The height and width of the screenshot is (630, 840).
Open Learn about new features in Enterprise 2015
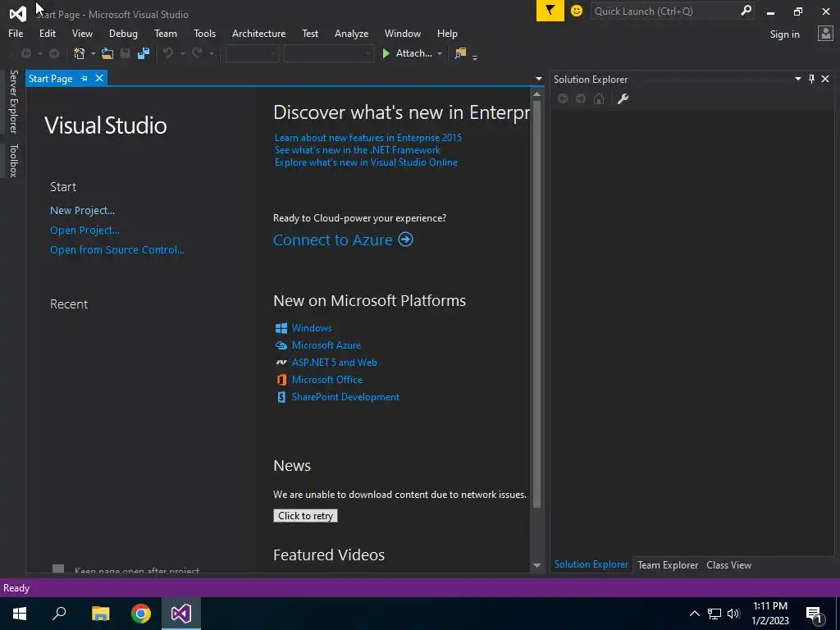point(368,138)
